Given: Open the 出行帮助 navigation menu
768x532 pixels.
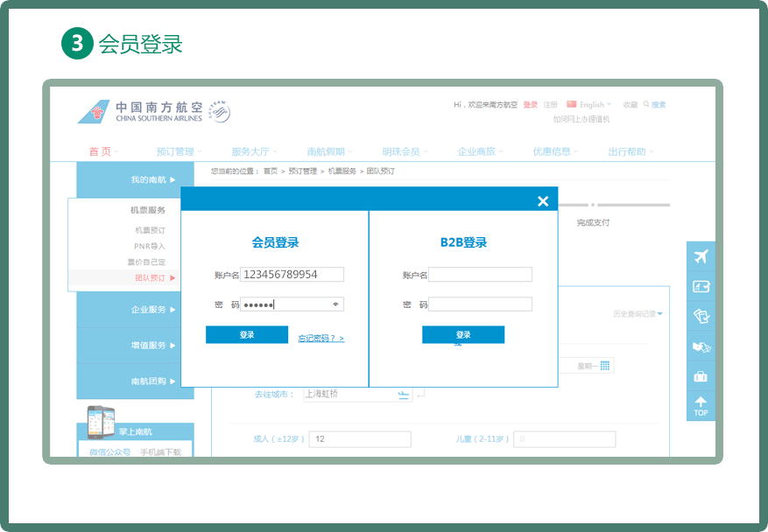Looking at the screenshot, I should 631,151.
